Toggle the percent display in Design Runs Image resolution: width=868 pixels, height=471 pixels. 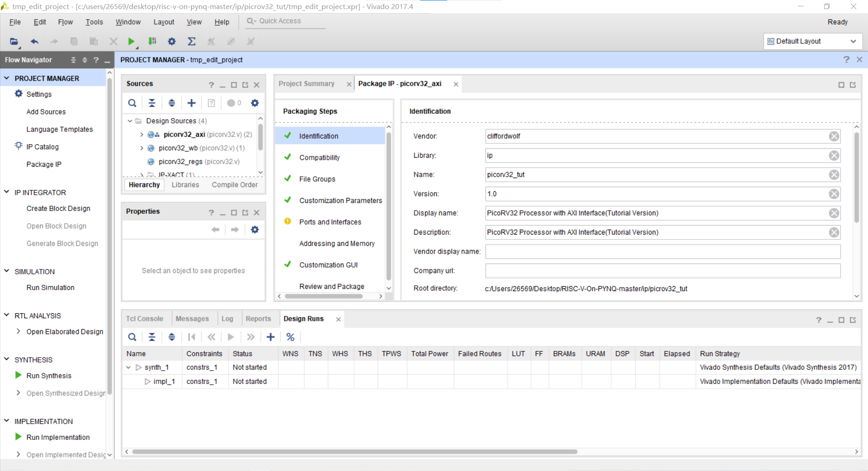coord(290,337)
